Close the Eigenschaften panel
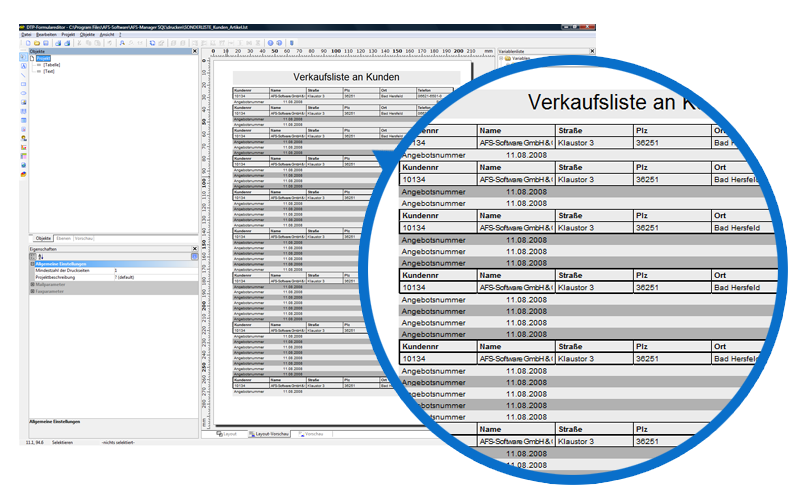 (195, 249)
